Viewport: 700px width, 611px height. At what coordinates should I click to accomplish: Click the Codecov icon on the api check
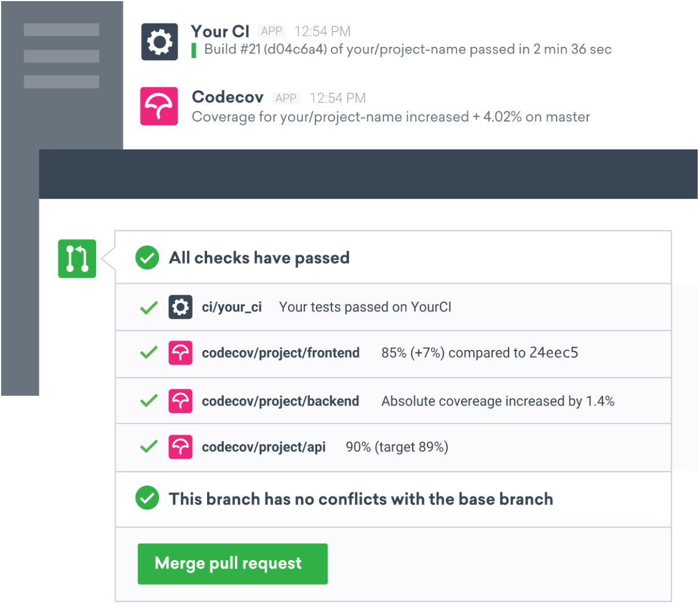point(181,447)
